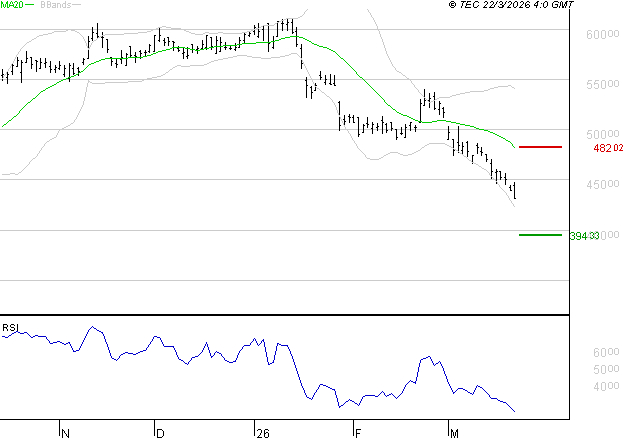Click the 26 year axis marker
The height and width of the screenshot is (440, 627).
coord(263,433)
